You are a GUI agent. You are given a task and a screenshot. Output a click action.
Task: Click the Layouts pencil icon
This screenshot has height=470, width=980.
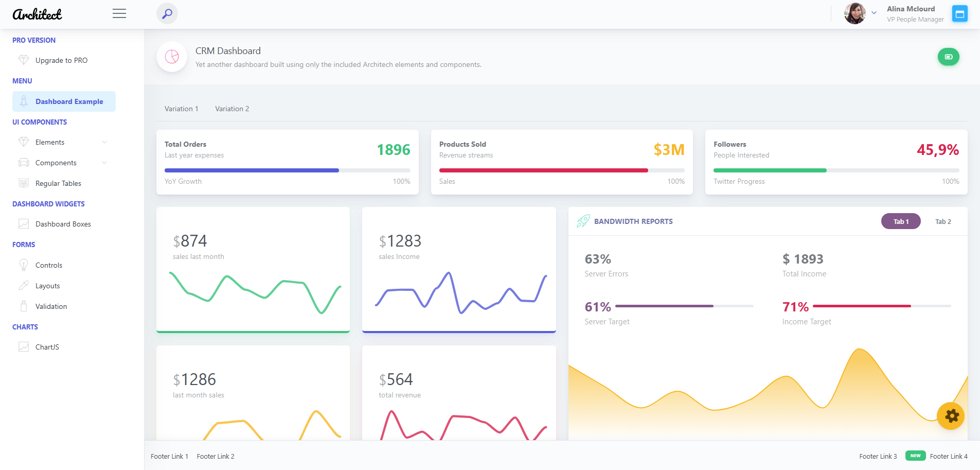click(x=24, y=286)
